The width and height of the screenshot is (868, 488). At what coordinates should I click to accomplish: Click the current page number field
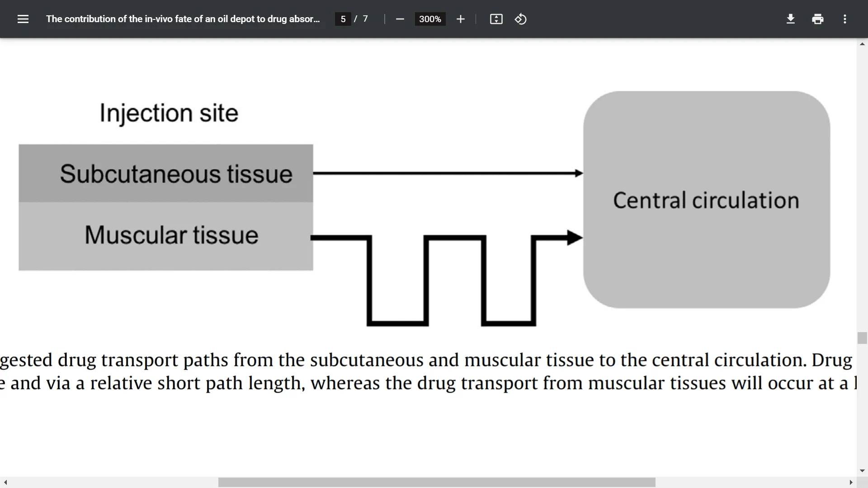pyautogui.click(x=343, y=19)
